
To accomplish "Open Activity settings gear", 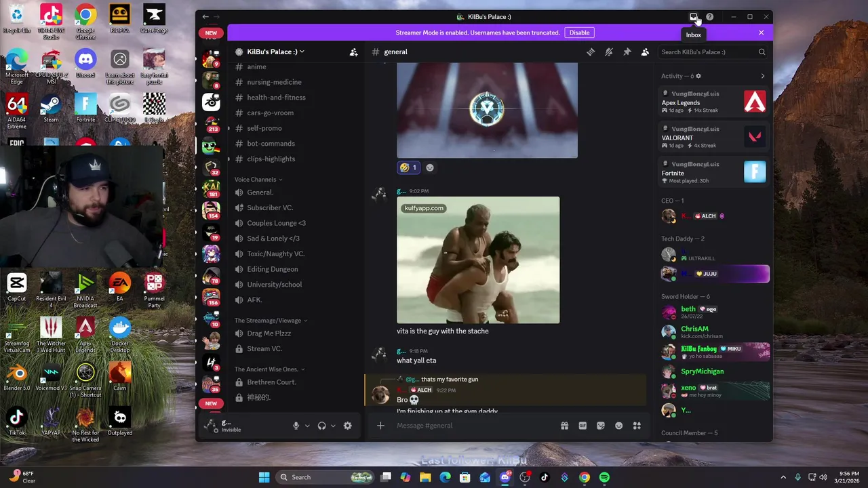I will pyautogui.click(x=698, y=76).
